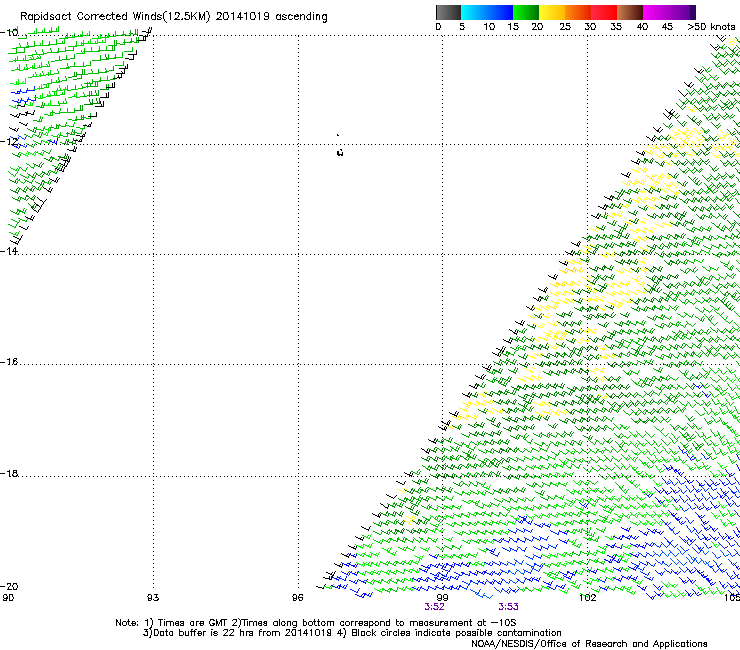Click the '40' legend scale label
Viewport: 740px width, 650px height.
tap(642, 27)
